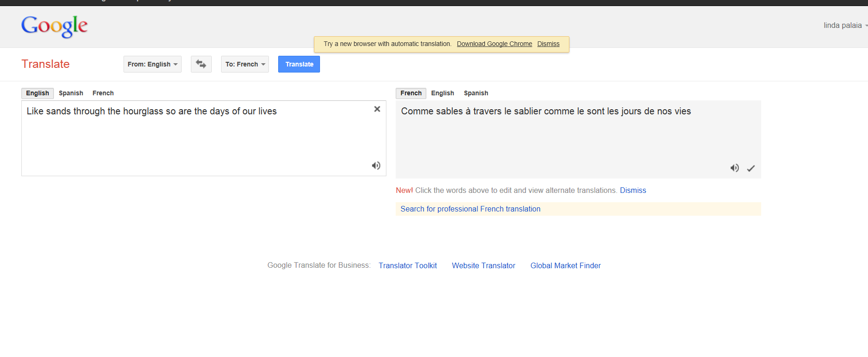
Task: Dismiss the Chrome browser notification bar
Action: pos(548,44)
